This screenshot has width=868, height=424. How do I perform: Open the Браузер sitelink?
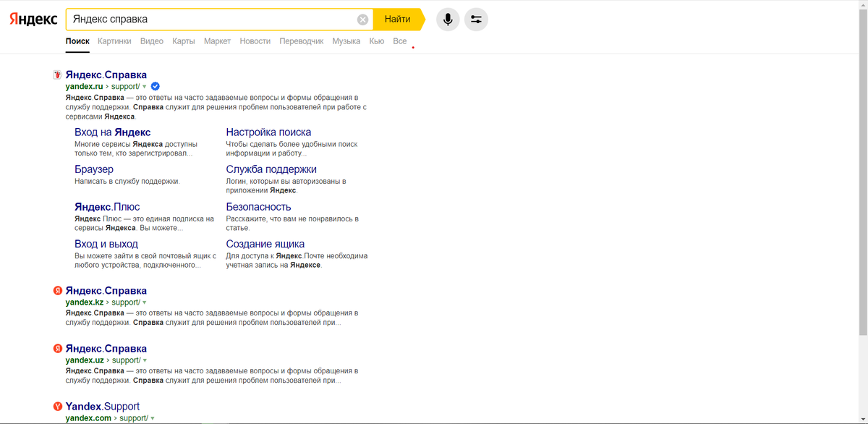click(x=94, y=169)
